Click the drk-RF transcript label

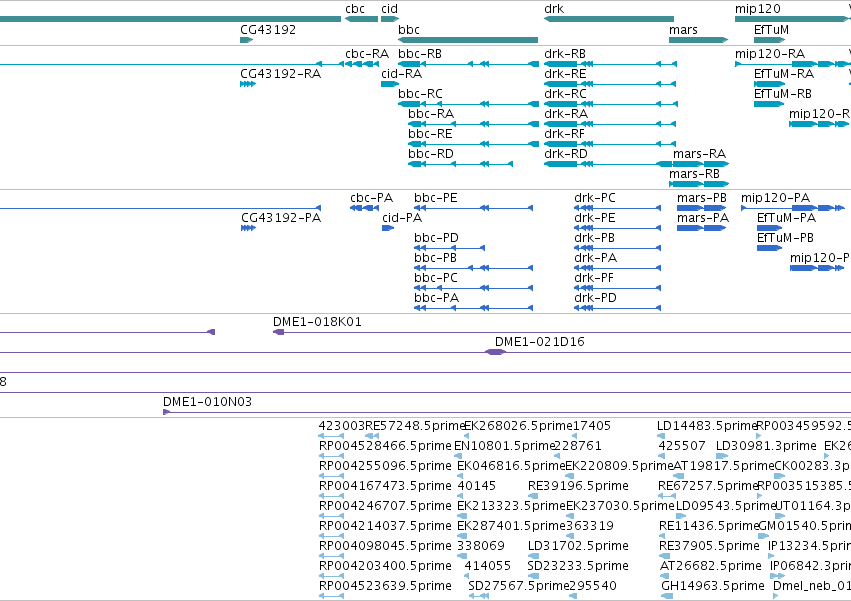564,134
